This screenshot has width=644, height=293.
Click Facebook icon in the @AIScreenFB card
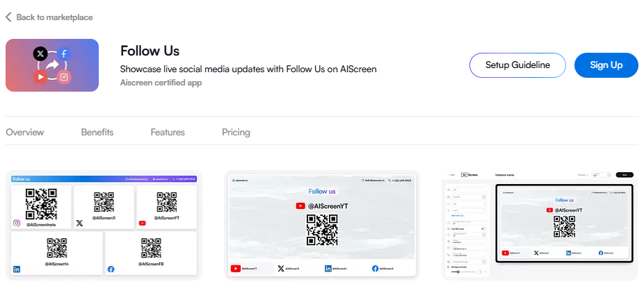pos(111,269)
